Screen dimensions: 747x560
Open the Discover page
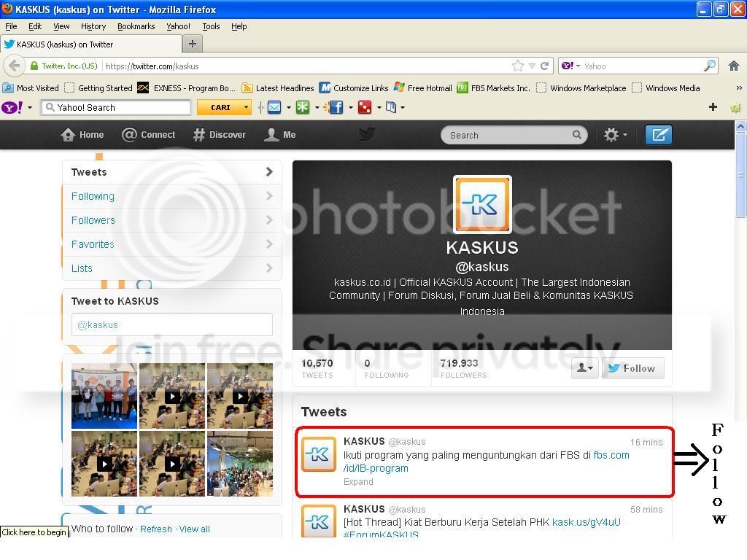click(x=219, y=135)
